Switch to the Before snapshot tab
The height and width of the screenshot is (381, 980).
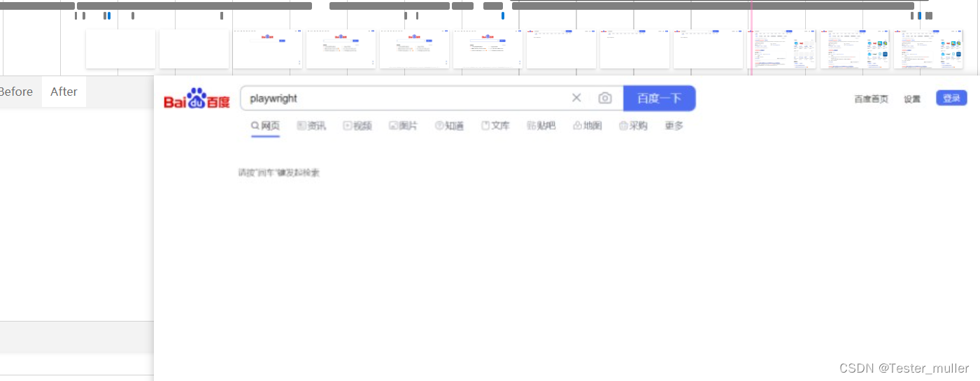[15, 92]
